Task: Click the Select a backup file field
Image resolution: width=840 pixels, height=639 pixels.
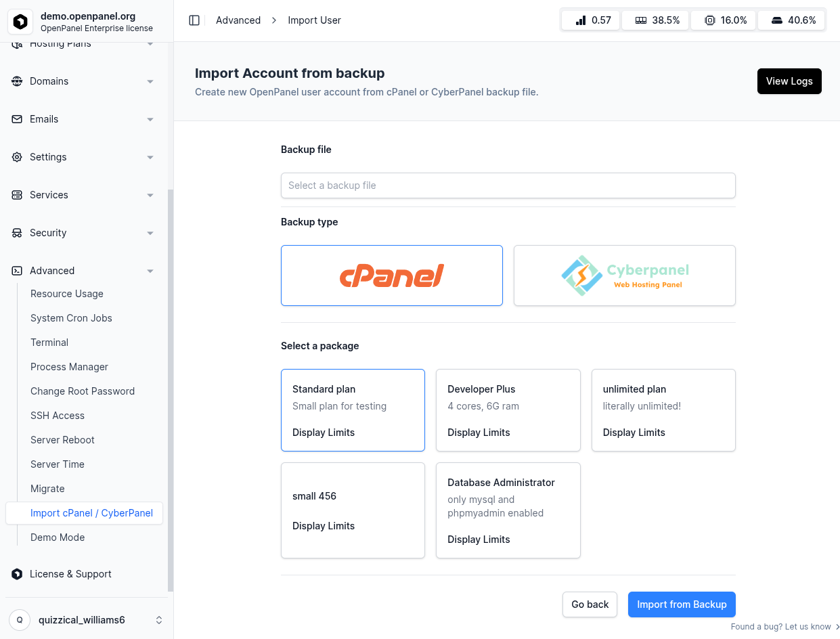Action: 508,185
